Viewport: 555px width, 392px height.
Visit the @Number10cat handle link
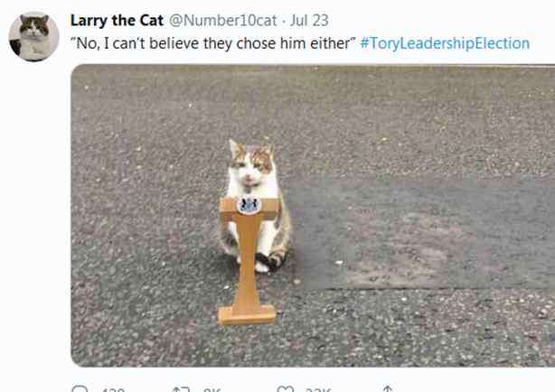pyautogui.click(x=223, y=20)
